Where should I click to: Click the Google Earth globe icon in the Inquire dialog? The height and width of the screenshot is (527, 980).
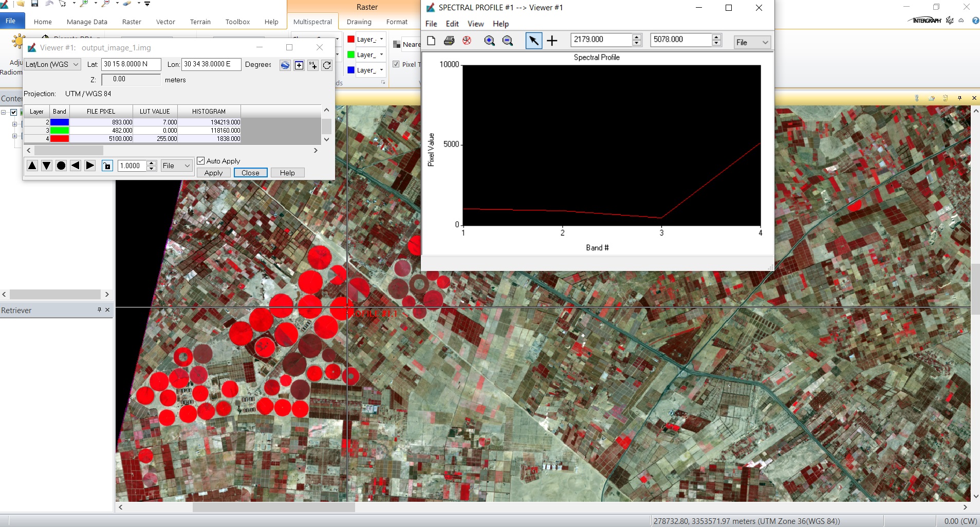(285, 65)
